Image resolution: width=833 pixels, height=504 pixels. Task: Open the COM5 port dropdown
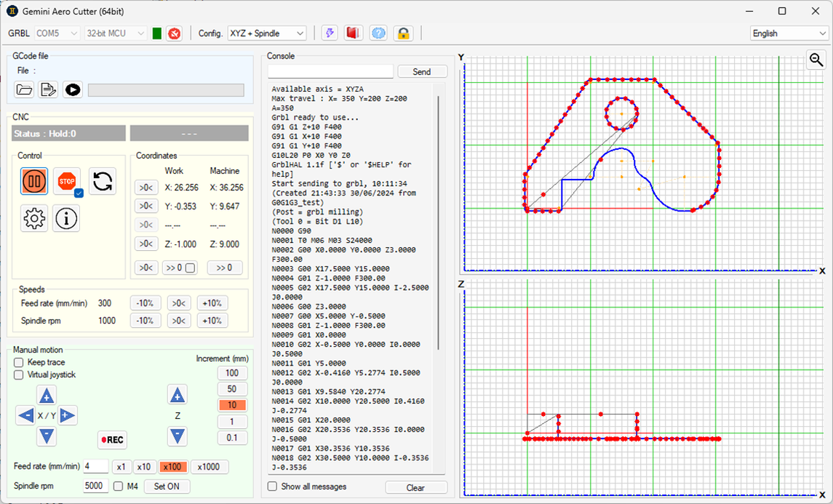pos(57,33)
